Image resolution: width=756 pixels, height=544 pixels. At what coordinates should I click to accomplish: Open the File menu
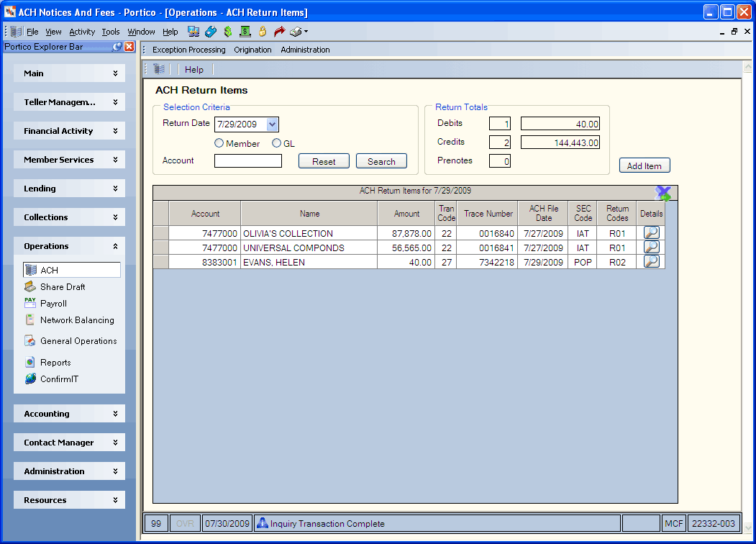pos(32,32)
